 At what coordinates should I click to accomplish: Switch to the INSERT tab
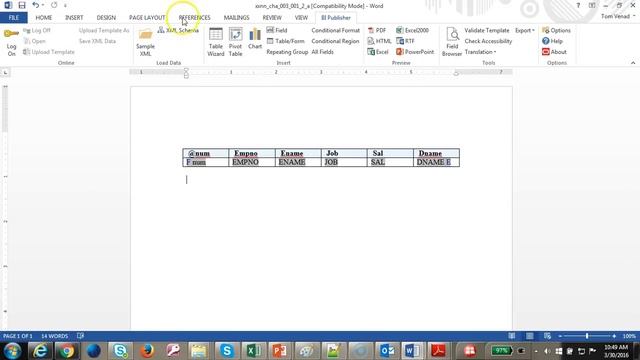pos(74,18)
